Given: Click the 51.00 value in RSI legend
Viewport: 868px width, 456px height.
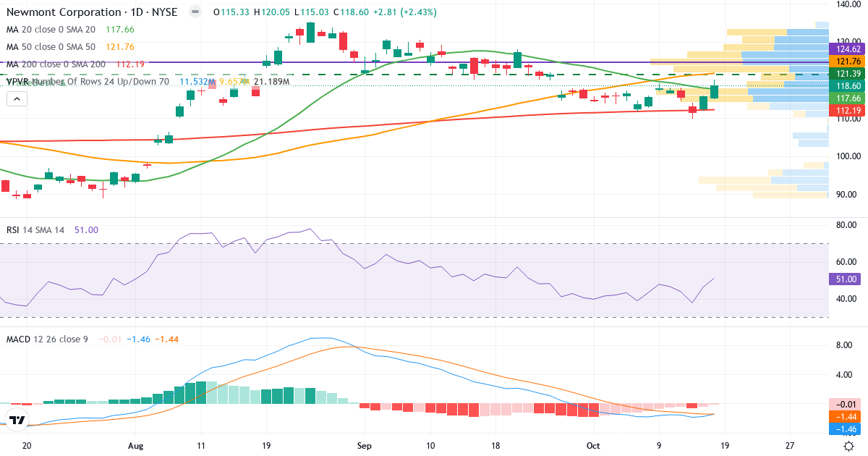Looking at the screenshot, I should [x=87, y=229].
